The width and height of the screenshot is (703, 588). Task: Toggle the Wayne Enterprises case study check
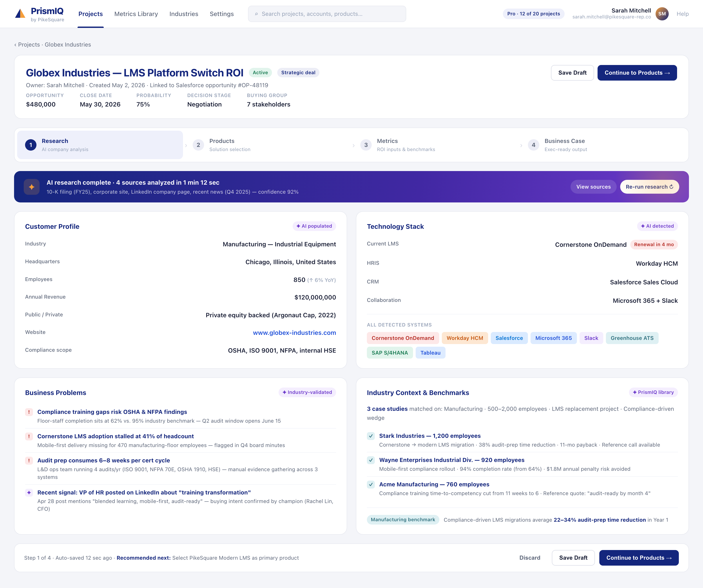[371, 460]
